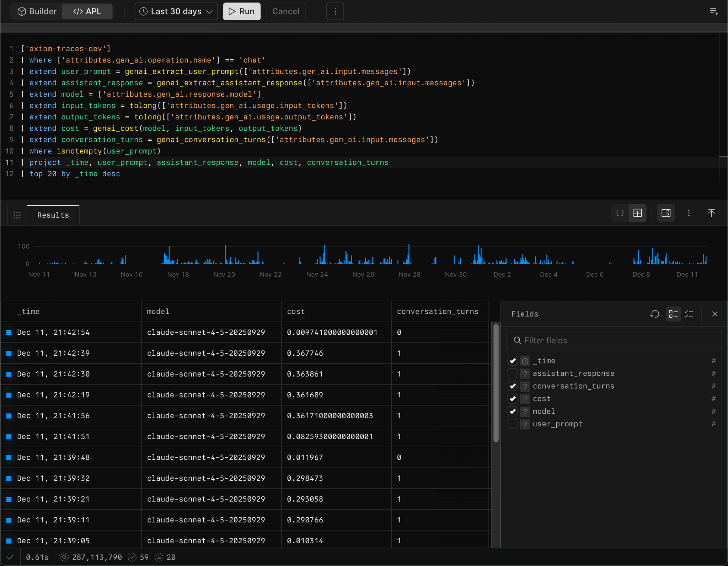The image size is (728, 566).
Task: Select the table view icon
Action: 637,213
